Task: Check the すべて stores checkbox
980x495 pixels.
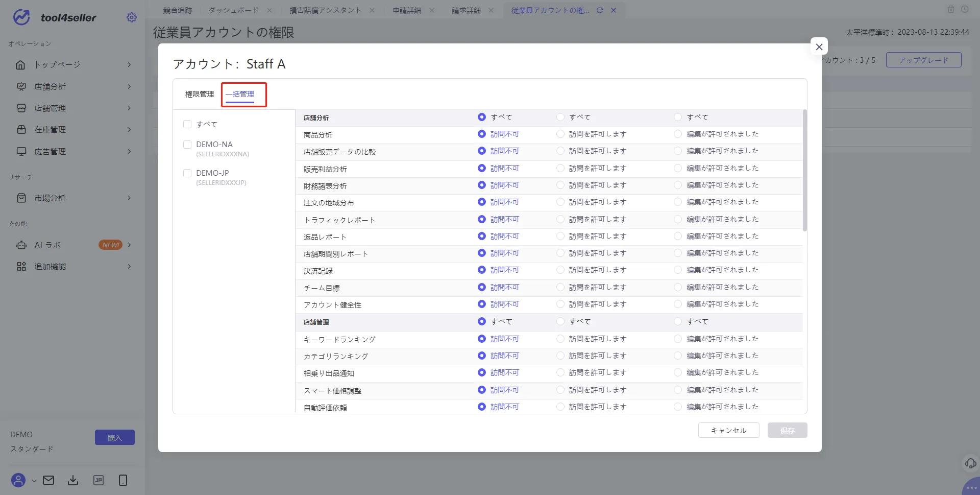Action: point(187,124)
